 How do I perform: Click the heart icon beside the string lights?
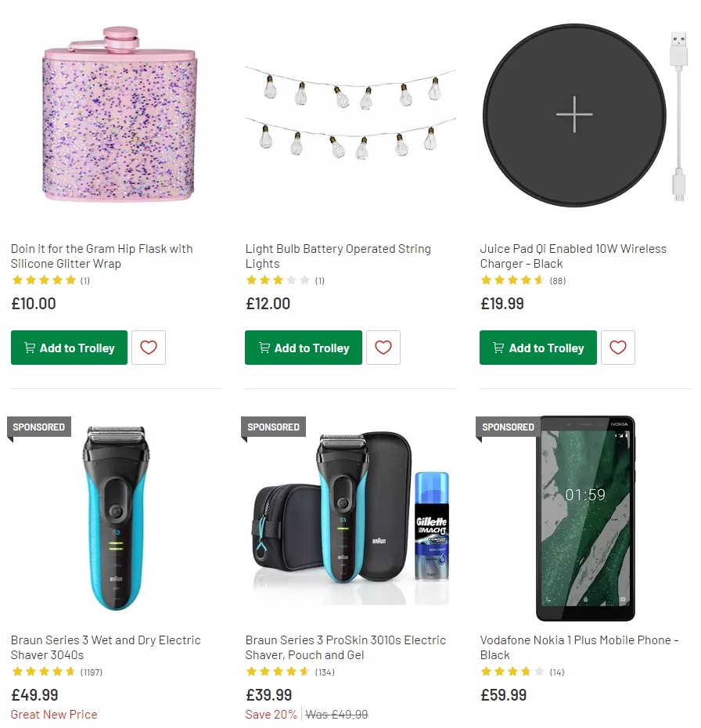pyautogui.click(x=383, y=347)
